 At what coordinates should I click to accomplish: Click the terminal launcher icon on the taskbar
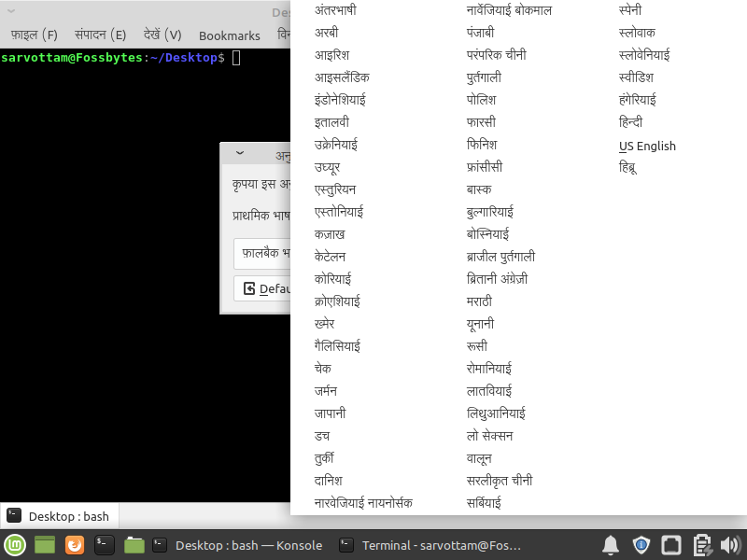click(104, 545)
